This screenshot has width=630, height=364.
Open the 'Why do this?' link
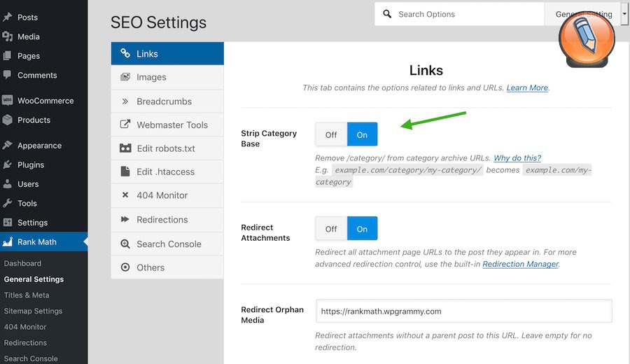coord(517,158)
